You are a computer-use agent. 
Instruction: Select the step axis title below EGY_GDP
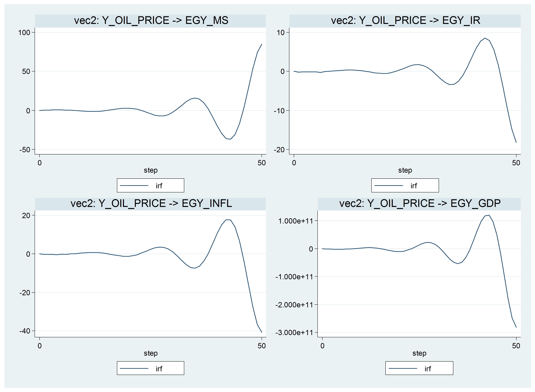pyautogui.click(x=419, y=353)
